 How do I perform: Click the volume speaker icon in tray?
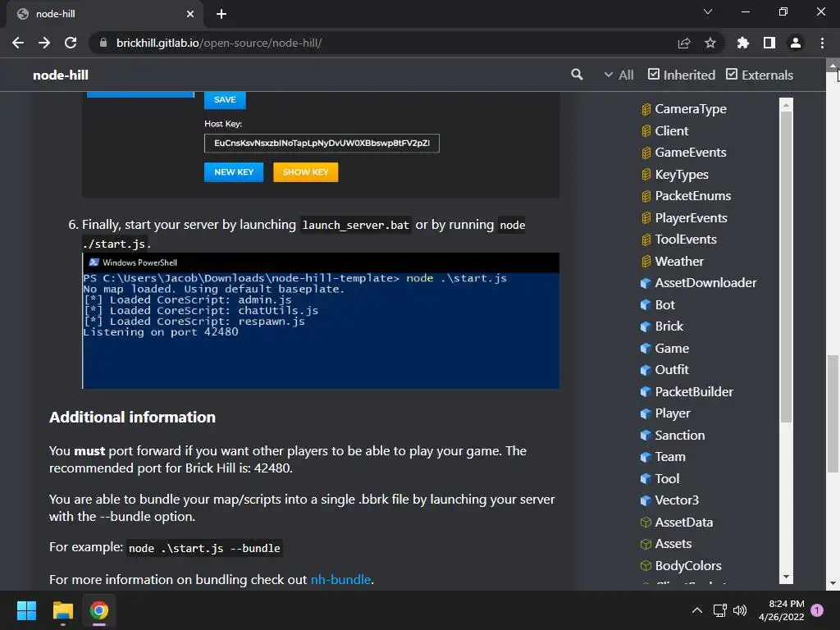(x=740, y=610)
